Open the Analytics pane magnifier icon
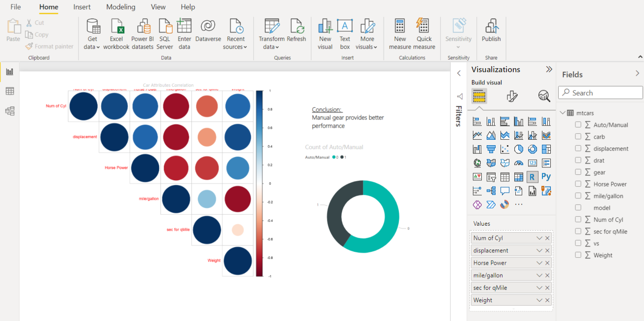Viewport: 644px width, 321px height. tap(544, 96)
